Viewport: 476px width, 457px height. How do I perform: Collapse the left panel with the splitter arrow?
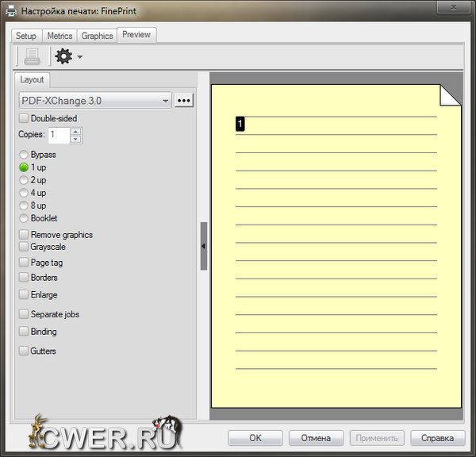[203, 246]
